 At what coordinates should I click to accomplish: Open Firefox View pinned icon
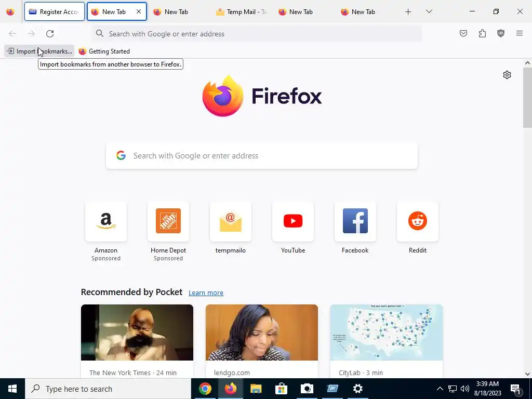coord(10,11)
